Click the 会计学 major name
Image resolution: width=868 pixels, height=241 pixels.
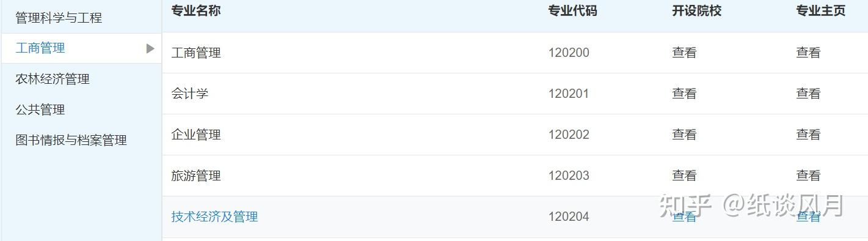coord(190,94)
